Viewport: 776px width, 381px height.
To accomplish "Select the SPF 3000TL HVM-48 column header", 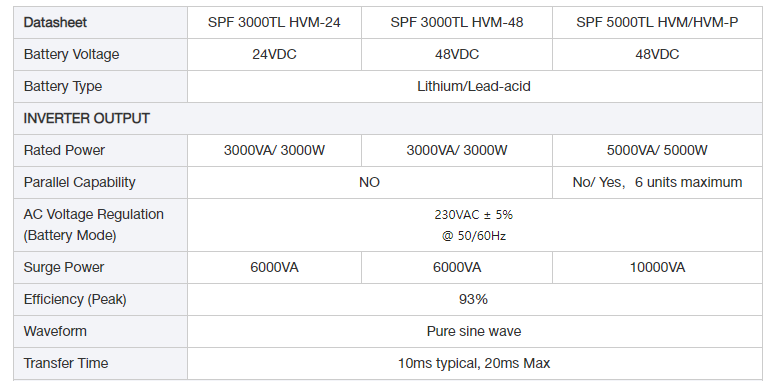I will (457, 22).
